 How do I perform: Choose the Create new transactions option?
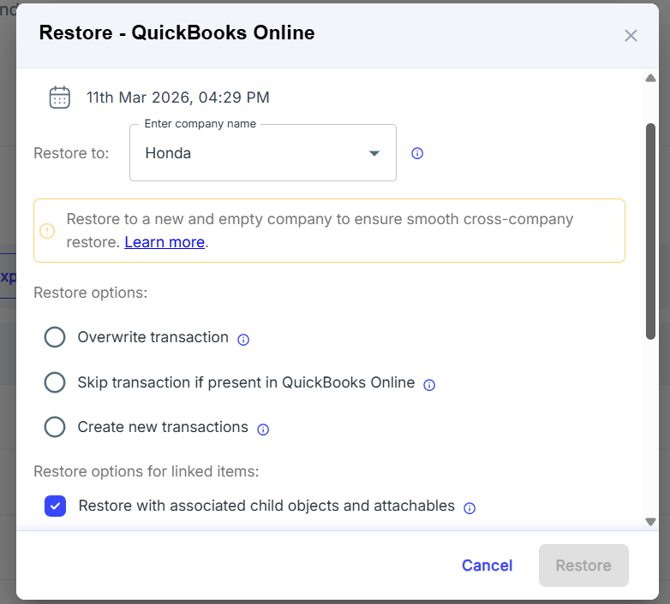(55, 427)
